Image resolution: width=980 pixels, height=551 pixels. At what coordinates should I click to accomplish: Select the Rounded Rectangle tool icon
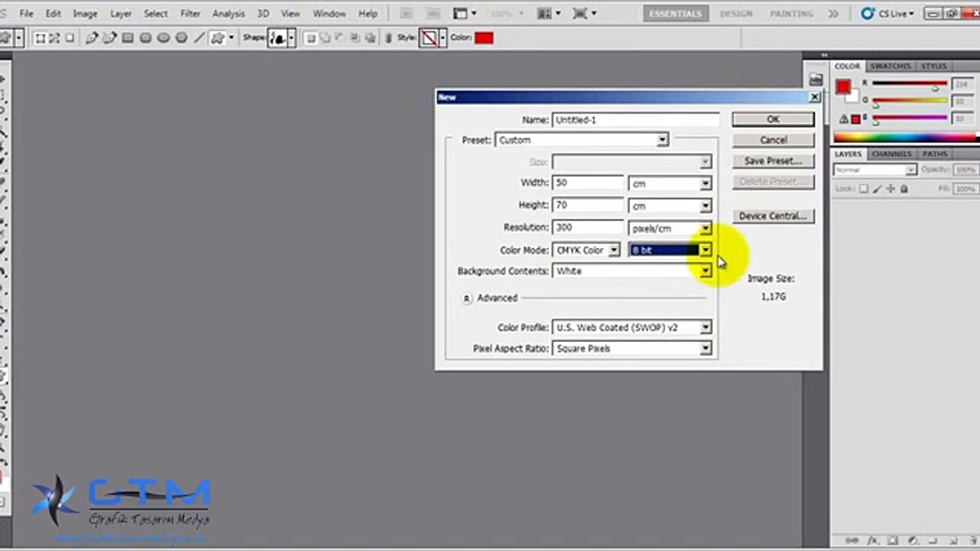pos(145,37)
